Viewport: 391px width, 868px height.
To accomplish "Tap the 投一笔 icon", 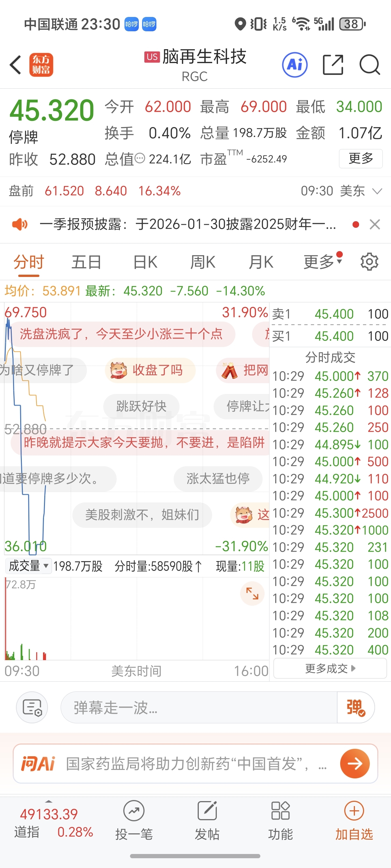I will tap(134, 811).
